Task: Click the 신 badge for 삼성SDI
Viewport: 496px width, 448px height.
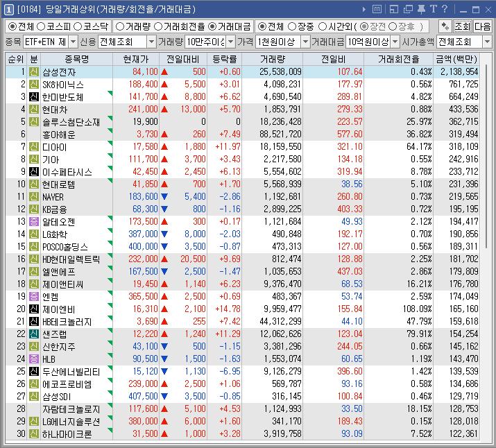Action: click(x=34, y=397)
